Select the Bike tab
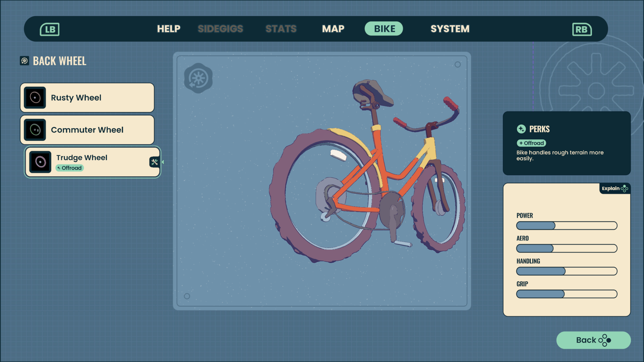The width and height of the screenshot is (644, 362). pyautogui.click(x=384, y=29)
